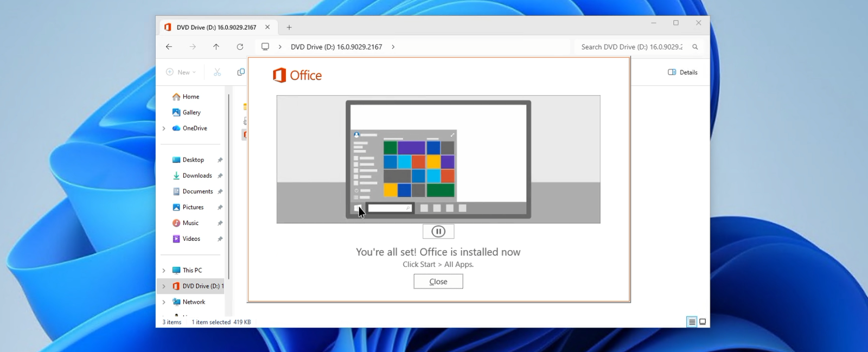Click the search magnifier icon

(x=695, y=47)
